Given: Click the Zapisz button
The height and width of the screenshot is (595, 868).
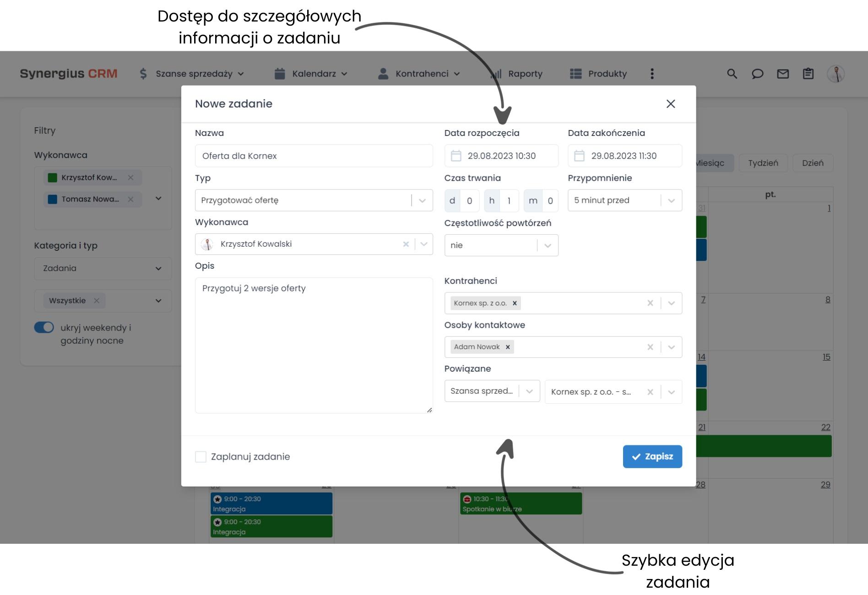Looking at the screenshot, I should coord(652,456).
